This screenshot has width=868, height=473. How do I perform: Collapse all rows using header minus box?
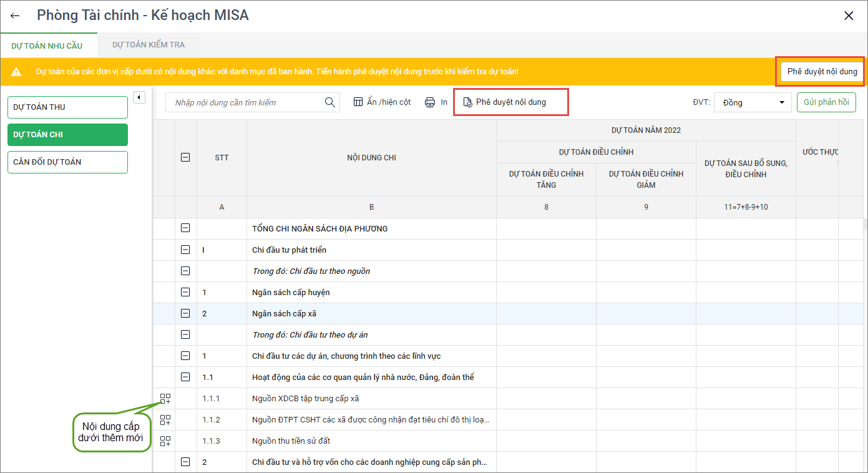point(185,158)
